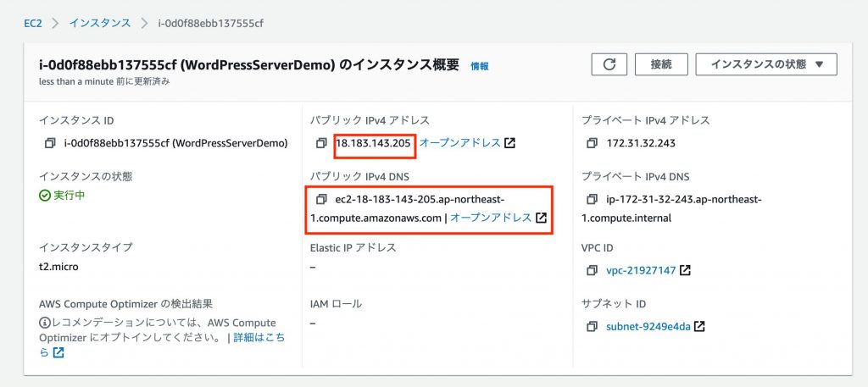Copy the public IPv4 DNS name

pos(321,199)
